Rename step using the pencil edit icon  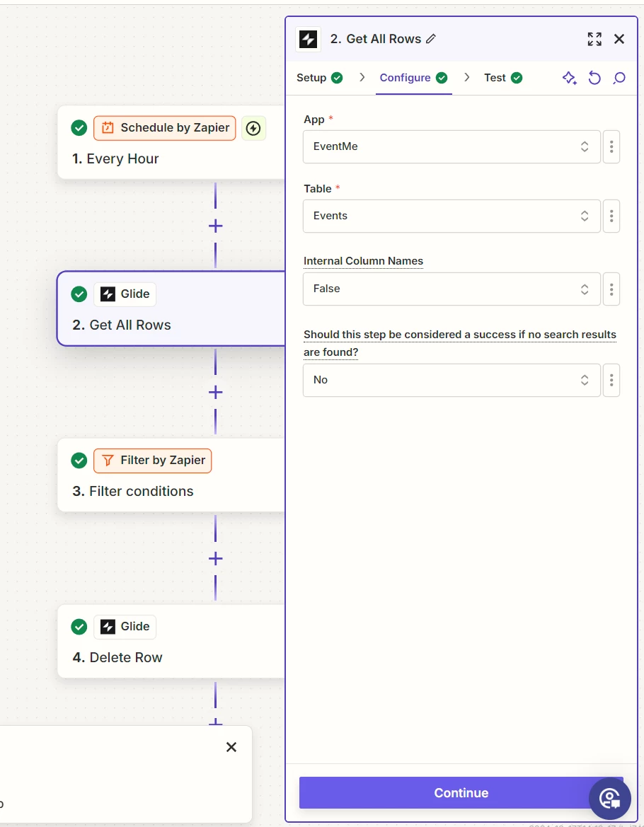click(x=431, y=39)
